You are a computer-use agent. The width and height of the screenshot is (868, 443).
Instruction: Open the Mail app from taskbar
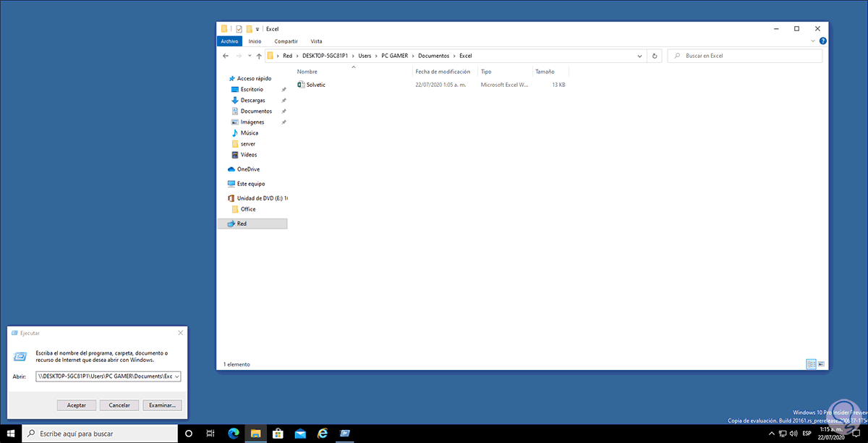(300, 433)
